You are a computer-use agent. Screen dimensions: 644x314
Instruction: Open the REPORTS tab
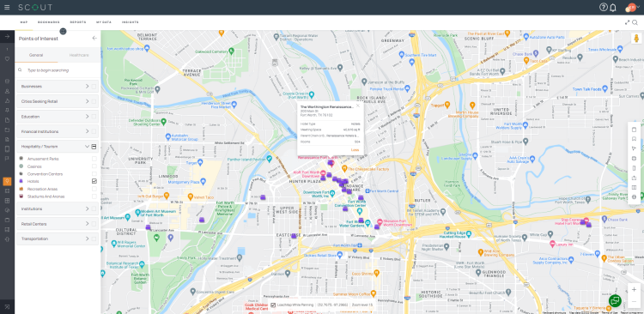point(78,22)
